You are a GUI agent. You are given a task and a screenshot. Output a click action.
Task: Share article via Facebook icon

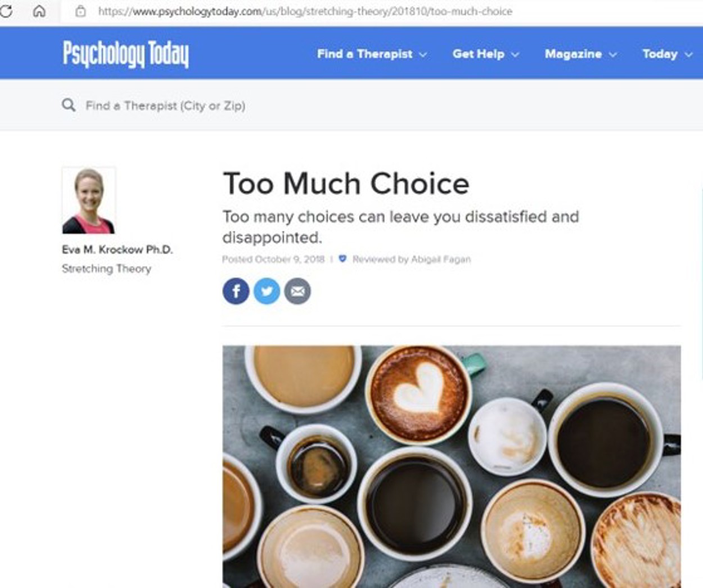(x=236, y=291)
